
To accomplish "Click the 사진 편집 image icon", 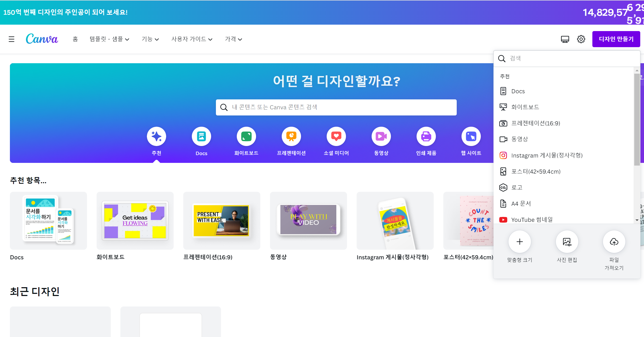I will pos(567,242).
